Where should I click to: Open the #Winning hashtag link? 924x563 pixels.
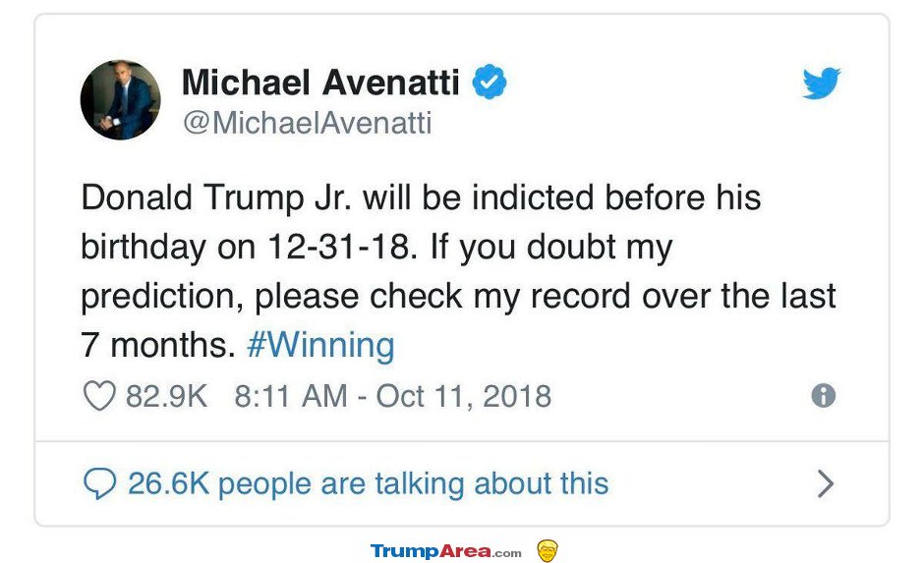click(320, 345)
